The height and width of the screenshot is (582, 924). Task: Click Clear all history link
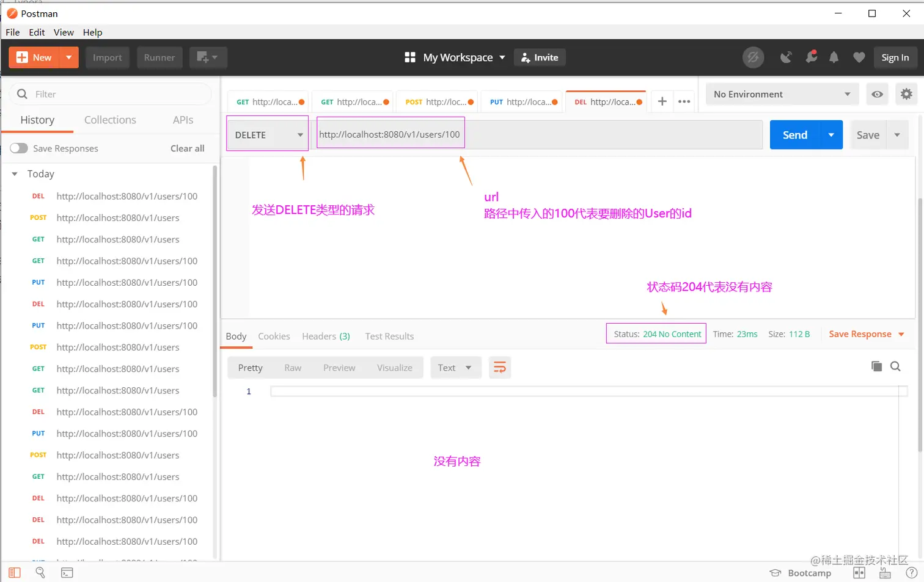pyautogui.click(x=188, y=148)
